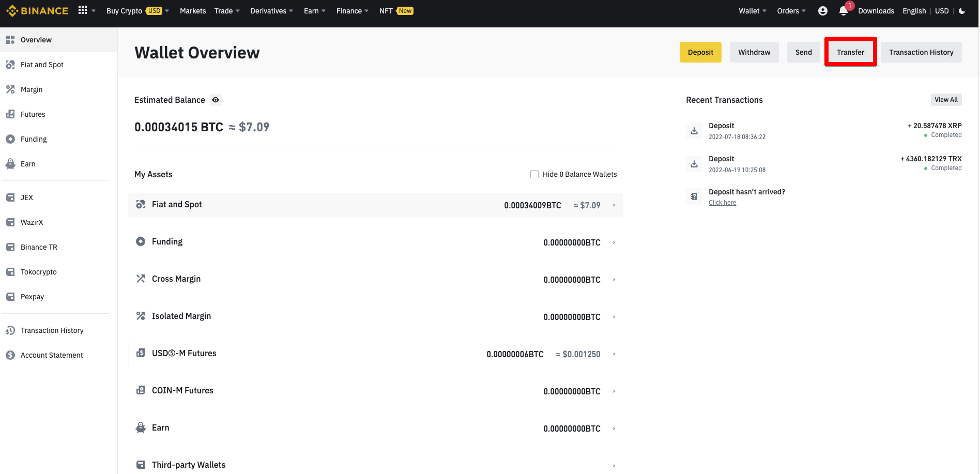Open the Finance dropdown menu
The height and width of the screenshot is (474, 980).
coord(353,11)
